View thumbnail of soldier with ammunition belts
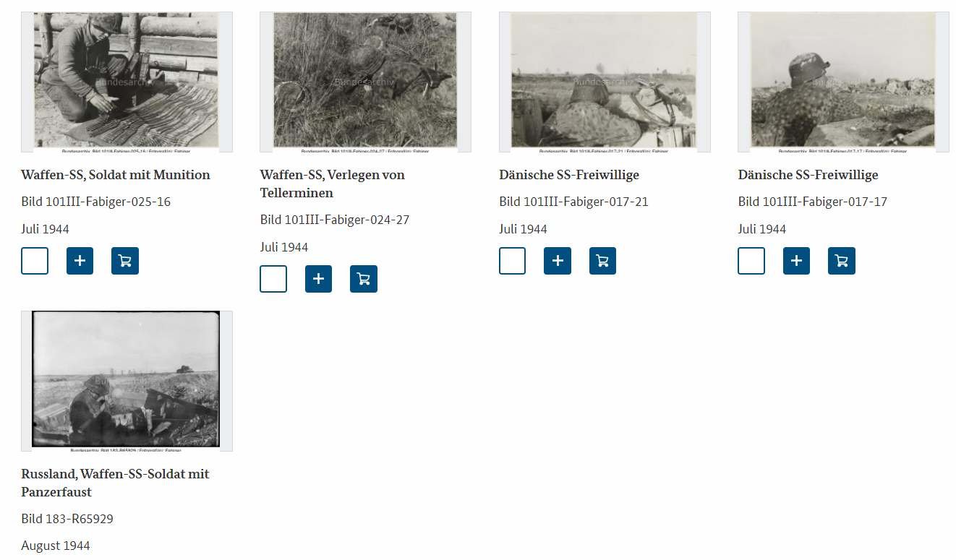 (127, 82)
